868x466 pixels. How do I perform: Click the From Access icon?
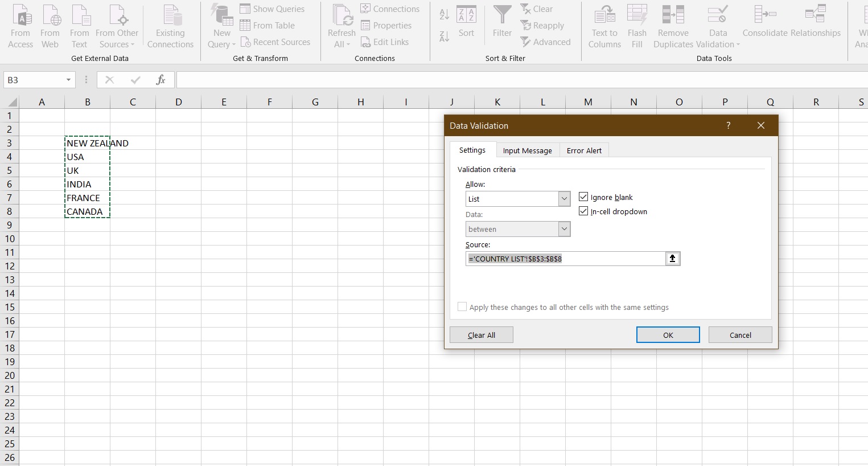click(x=20, y=26)
